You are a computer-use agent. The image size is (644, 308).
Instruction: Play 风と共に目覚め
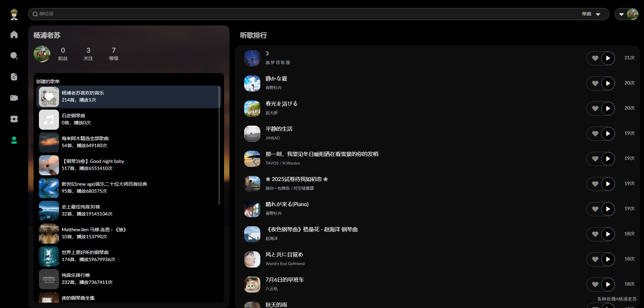click(608, 259)
